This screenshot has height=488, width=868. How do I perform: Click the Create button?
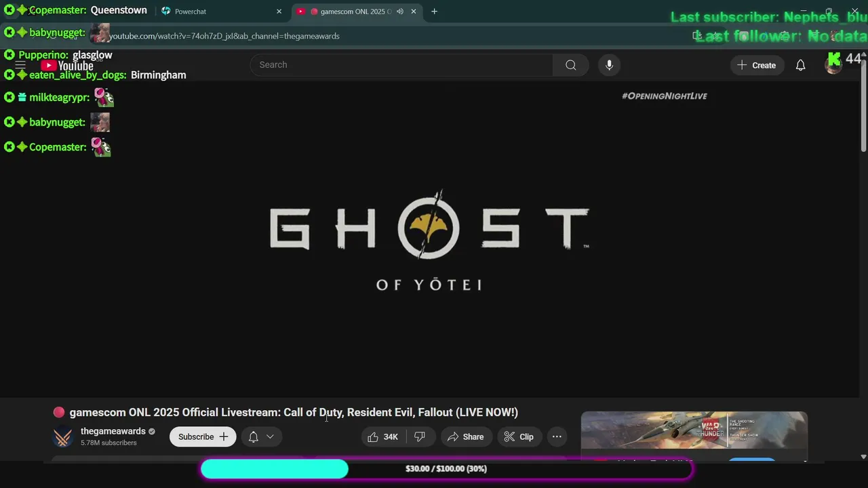point(757,65)
